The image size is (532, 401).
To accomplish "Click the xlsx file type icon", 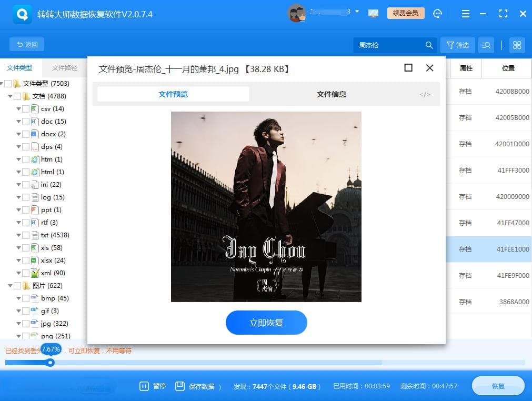I will click(x=35, y=260).
